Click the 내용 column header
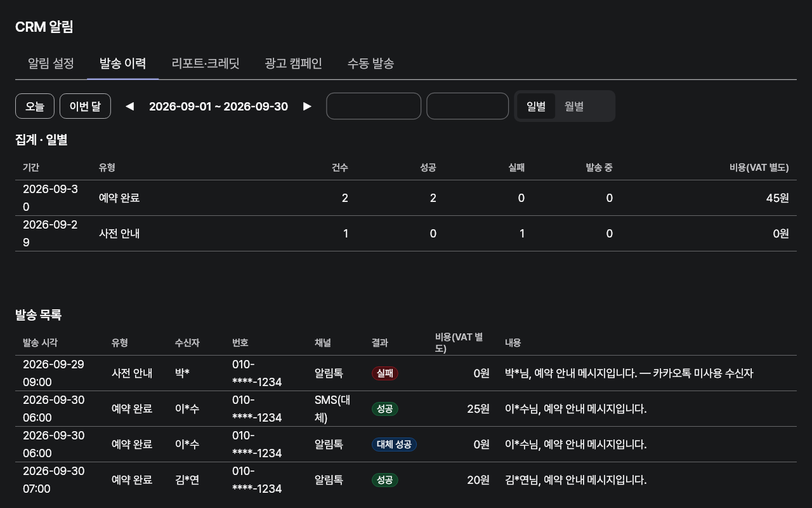 (513, 343)
